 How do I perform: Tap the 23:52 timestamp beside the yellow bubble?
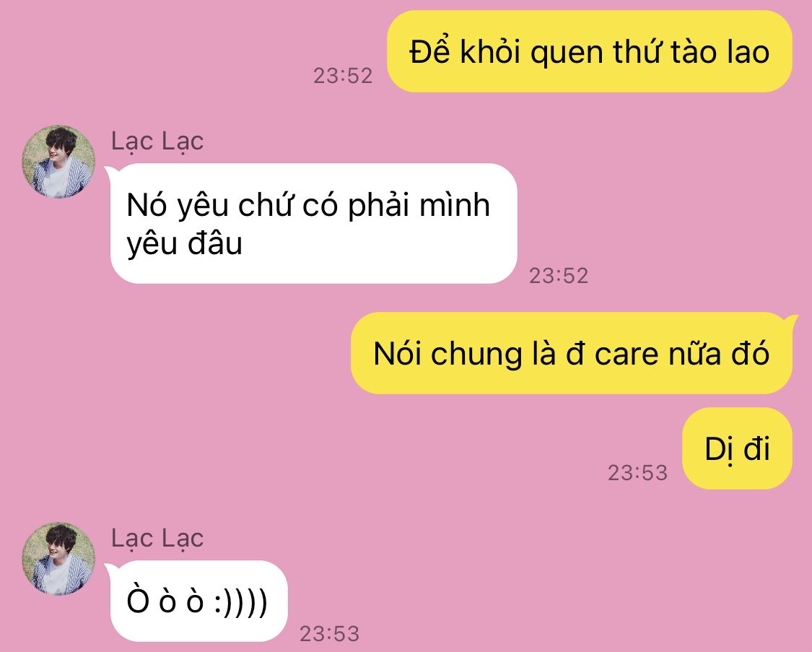[343, 76]
